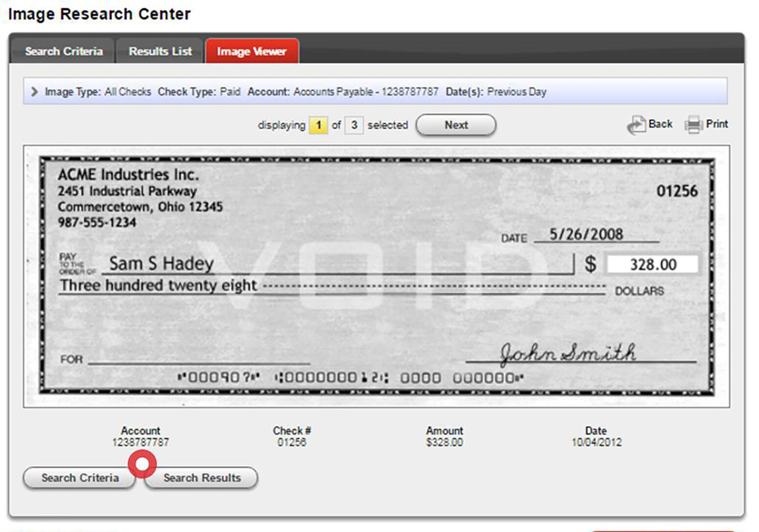
Task: Select the Image Viewer tab
Action: [252, 51]
